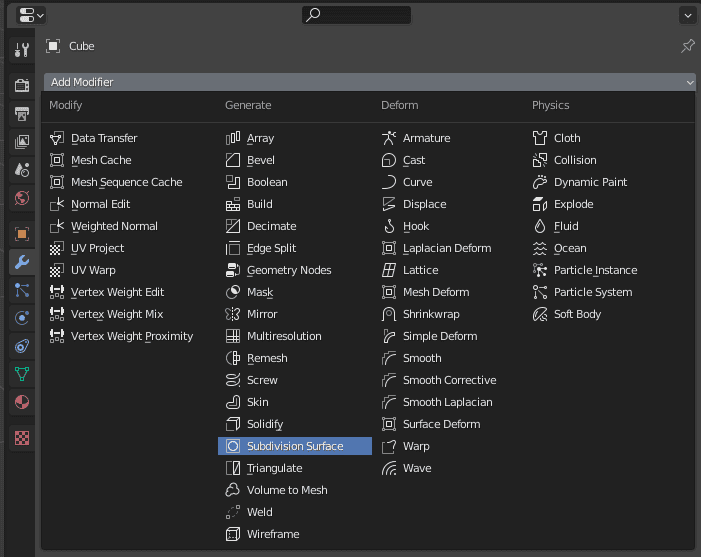Open the Render properties tab
The width and height of the screenshot is (701, 557).
(22, 86)
